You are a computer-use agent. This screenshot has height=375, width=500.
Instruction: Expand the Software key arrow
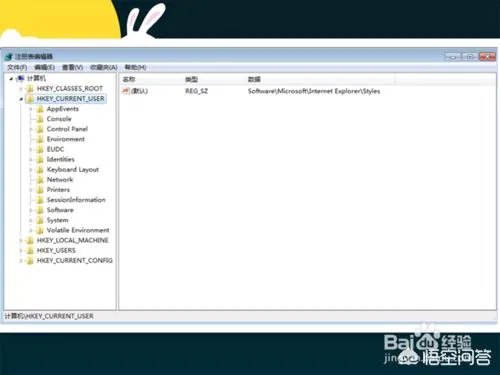(31, 210)
